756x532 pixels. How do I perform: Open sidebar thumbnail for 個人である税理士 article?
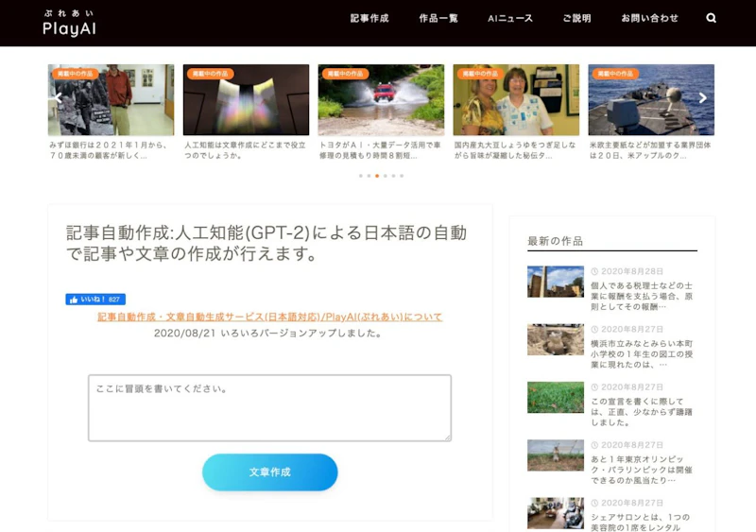[x=556, y=282]
